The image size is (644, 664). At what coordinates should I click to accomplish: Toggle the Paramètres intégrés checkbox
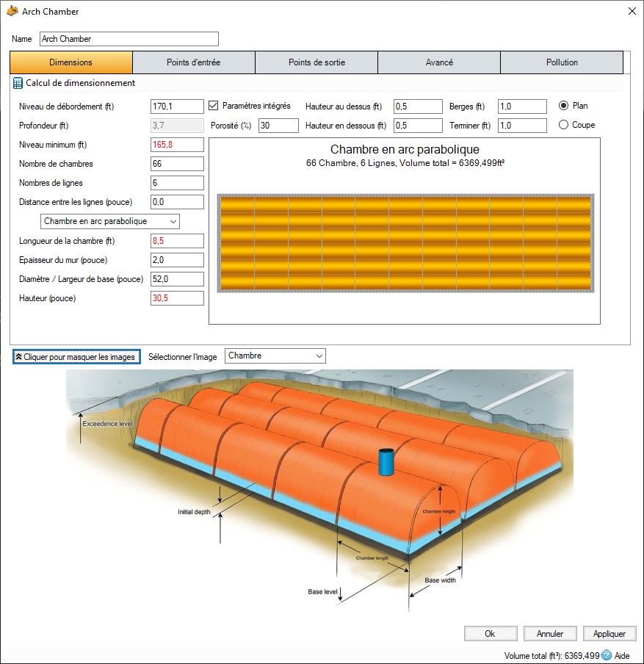tap(214, 106)
